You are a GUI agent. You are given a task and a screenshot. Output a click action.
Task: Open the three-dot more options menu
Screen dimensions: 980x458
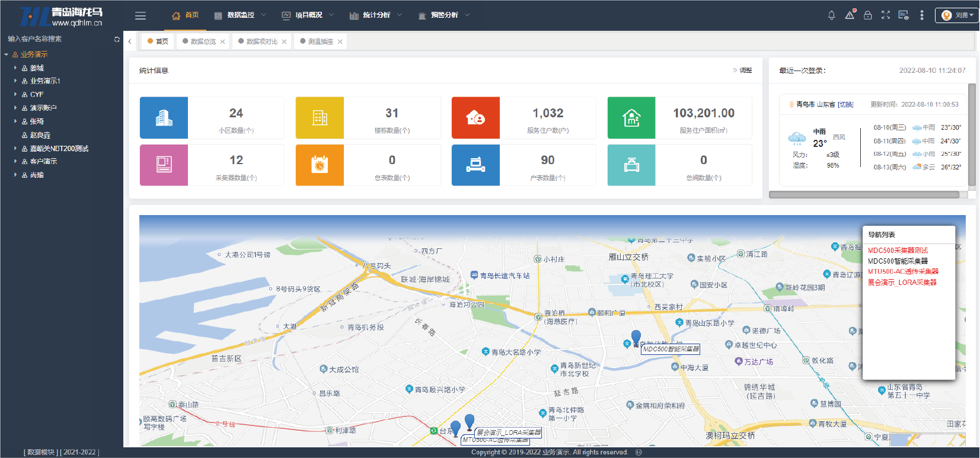pos(921,15)
